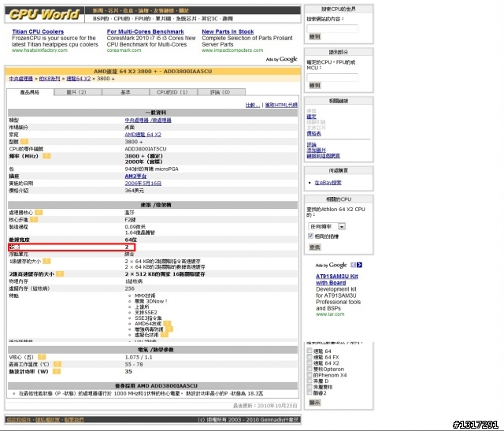Click the button under the site-search field
Image resolution: width=504 pixels, height=431 pixels.
[x=315, y=37]
